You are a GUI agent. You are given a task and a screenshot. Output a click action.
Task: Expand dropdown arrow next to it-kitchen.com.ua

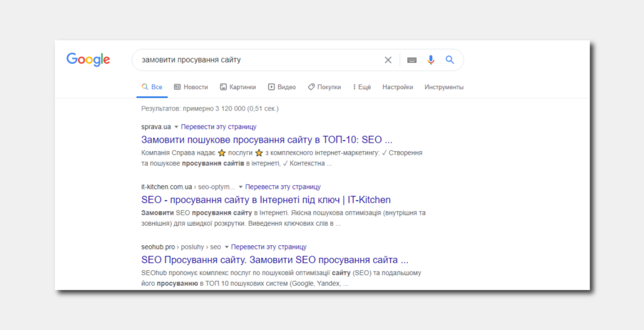240,187
